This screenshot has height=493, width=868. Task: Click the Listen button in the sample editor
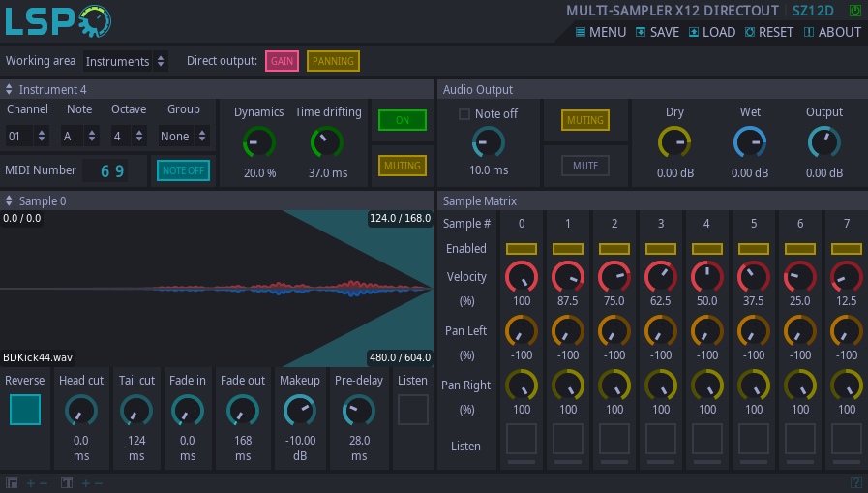coord(413,410)
